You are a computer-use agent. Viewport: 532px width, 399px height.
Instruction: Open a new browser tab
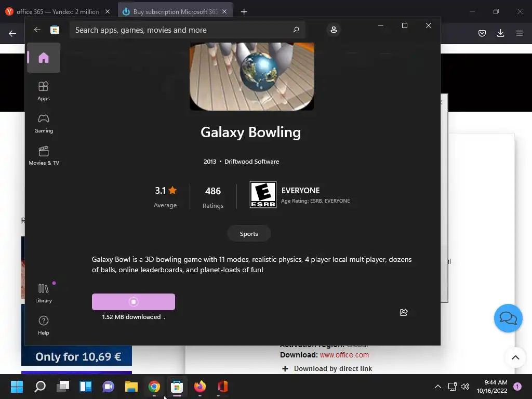coord(244,12)
